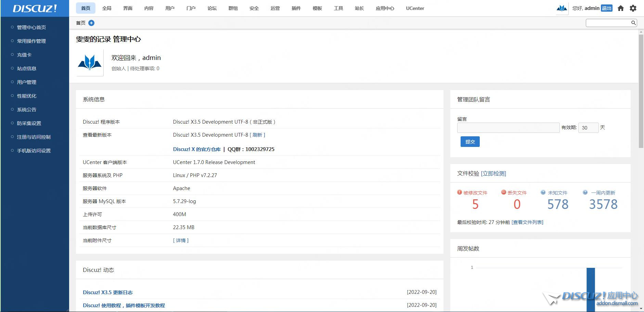The width and height of the screenshot is (644, 312).
Task: Click the weekly updates count 3578
Action: (x=603, y=204)
